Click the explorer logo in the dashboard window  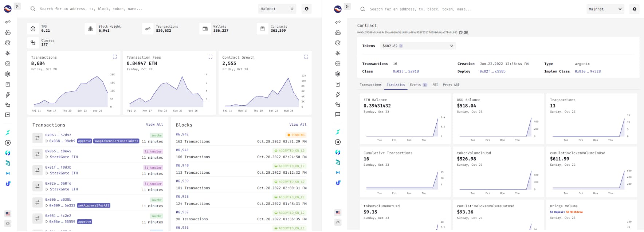click(8, 9)
